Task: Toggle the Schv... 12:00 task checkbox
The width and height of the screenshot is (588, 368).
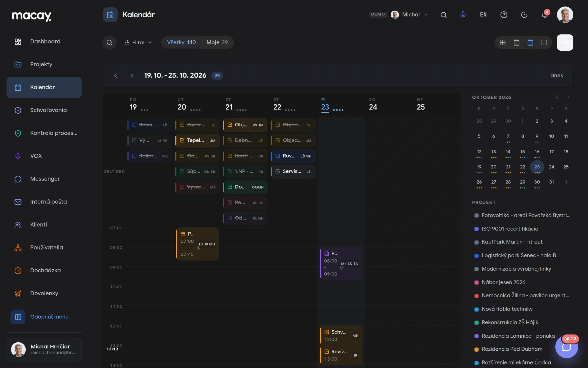Action: pyautogui.click(x=327, y=332)
